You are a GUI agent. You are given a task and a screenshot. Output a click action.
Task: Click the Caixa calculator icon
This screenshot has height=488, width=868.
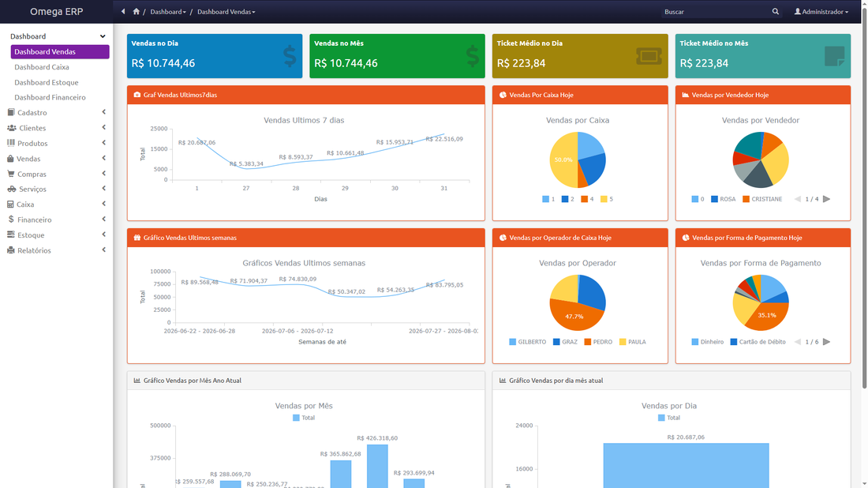click(10, 205)
